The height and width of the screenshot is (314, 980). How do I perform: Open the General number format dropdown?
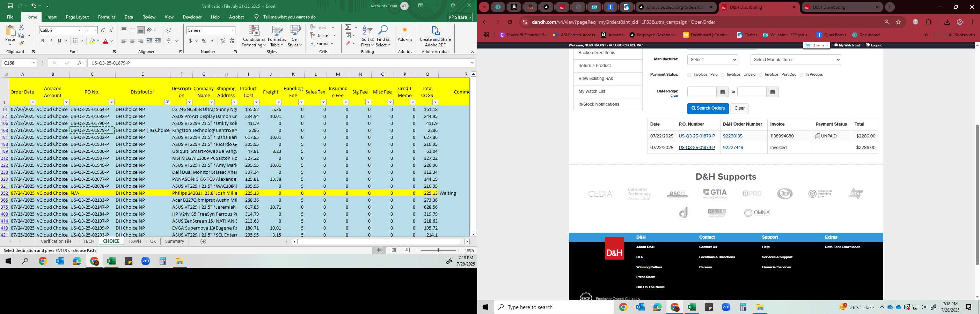[233, 30]
